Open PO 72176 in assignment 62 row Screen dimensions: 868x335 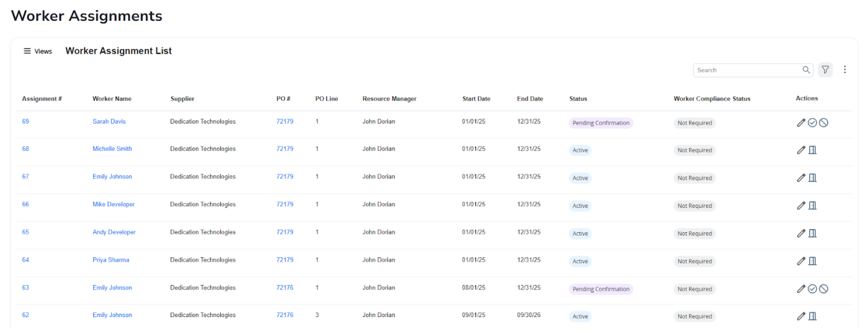click(285, 315)
